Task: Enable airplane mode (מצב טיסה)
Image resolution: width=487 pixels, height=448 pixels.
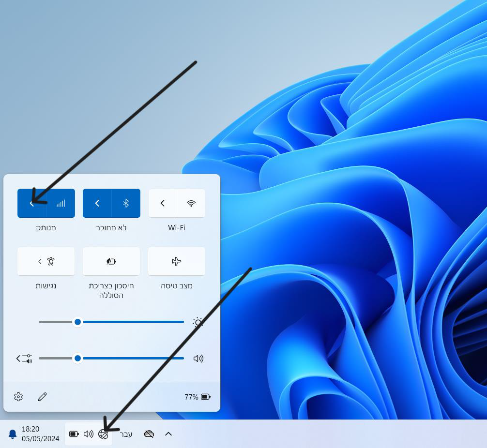Action: [176, 261]
